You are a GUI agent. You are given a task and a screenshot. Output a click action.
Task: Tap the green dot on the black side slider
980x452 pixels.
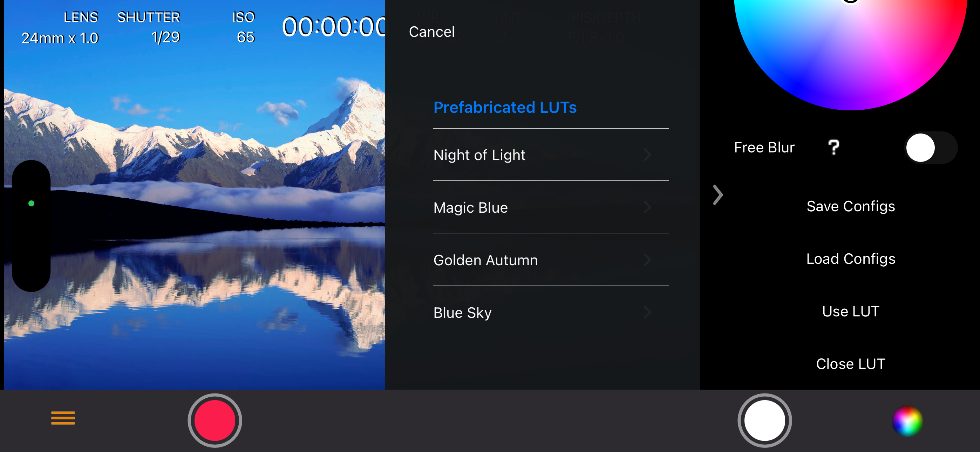(x=32, y=204)
